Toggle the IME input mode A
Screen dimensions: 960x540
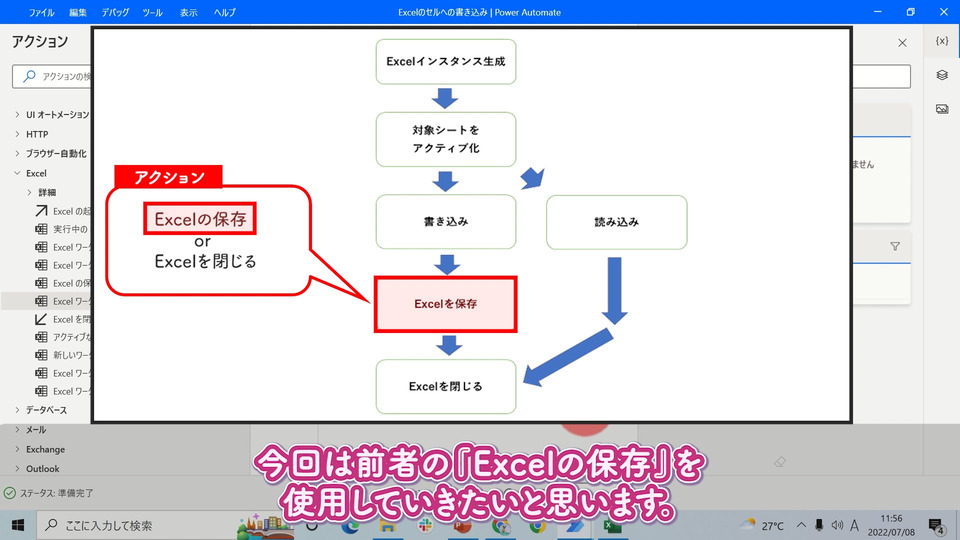tap(854, 525)
